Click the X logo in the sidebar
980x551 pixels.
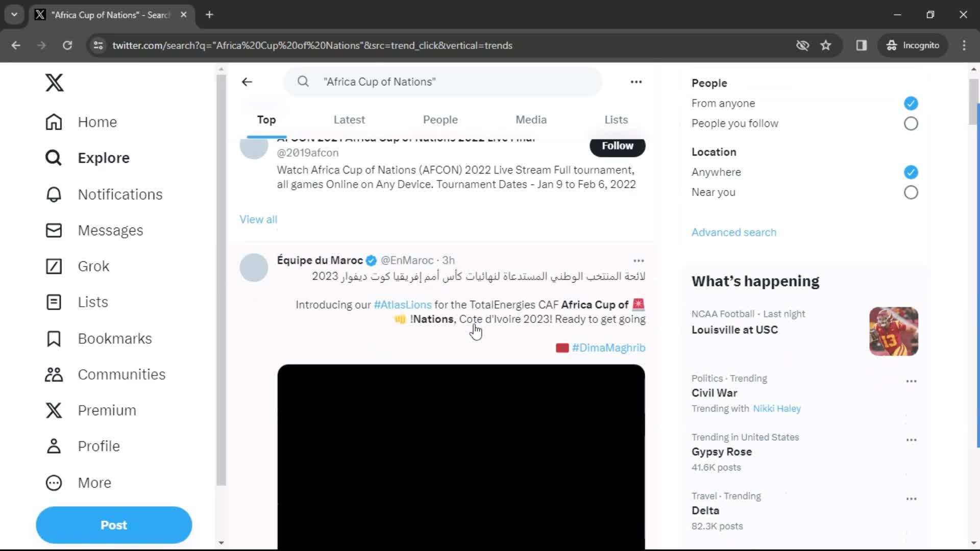point(54,82)
